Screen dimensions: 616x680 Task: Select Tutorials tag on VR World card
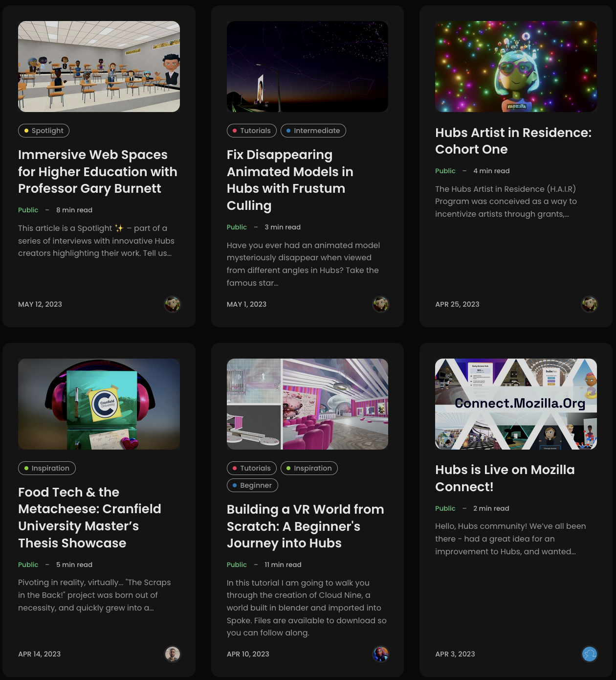pos(251,468)
